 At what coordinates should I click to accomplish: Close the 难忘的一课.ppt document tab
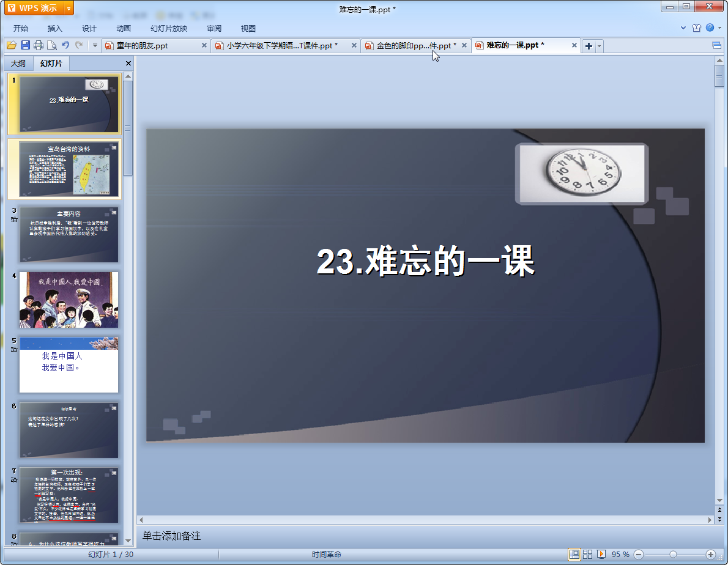coord(574,45)
